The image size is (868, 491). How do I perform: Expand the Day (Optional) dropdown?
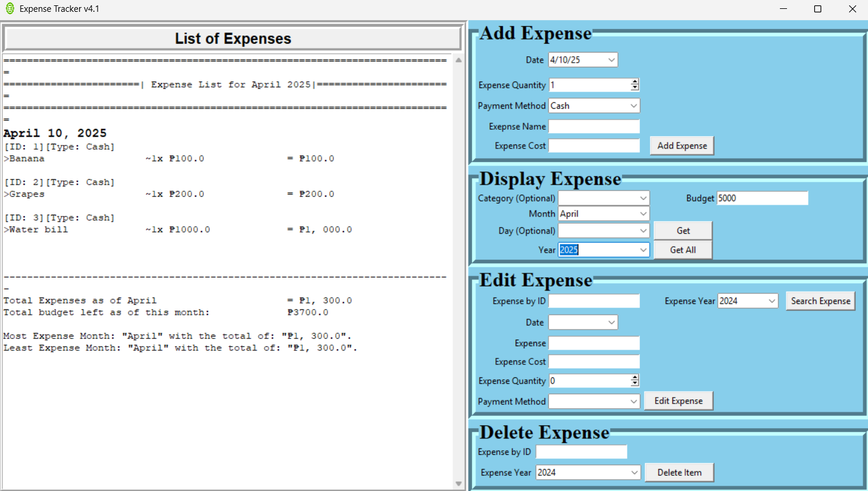[643, 231]
